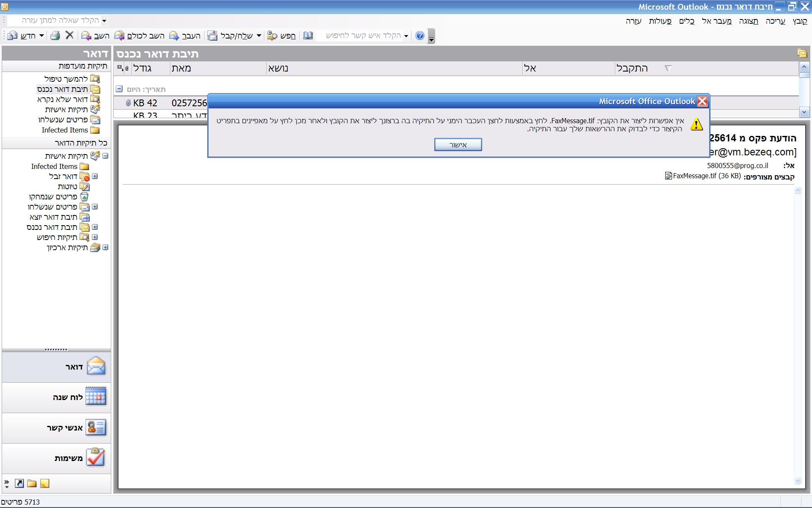Viewport: 812px width, 508px height.
Task: Open the File menu
Action: (800, 21)
